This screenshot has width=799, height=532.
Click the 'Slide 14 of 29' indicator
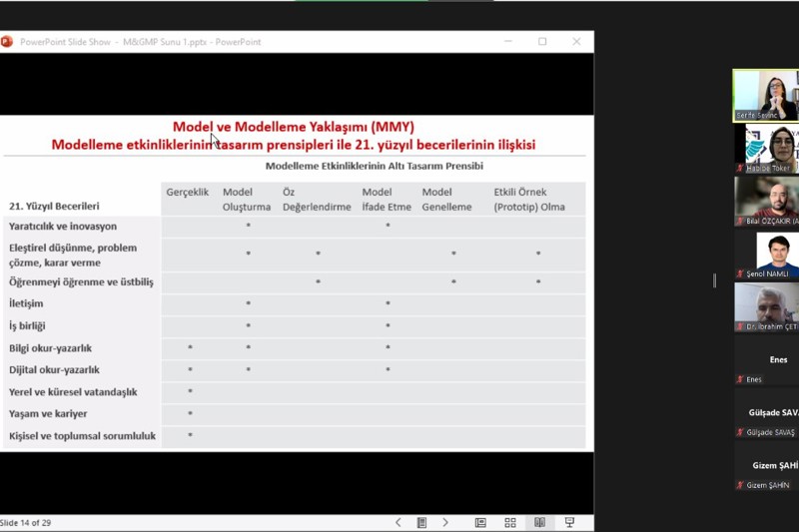pos(24,522)
